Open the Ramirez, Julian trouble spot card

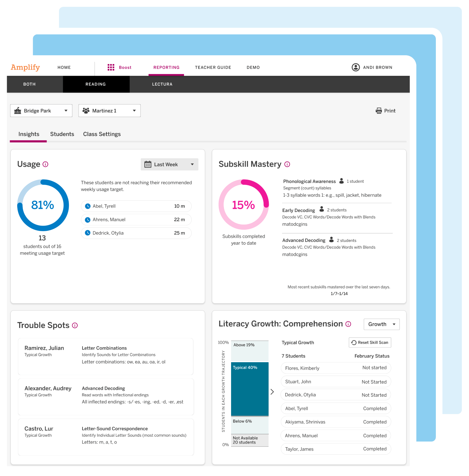pyautogui.click(x=106, y=356)
